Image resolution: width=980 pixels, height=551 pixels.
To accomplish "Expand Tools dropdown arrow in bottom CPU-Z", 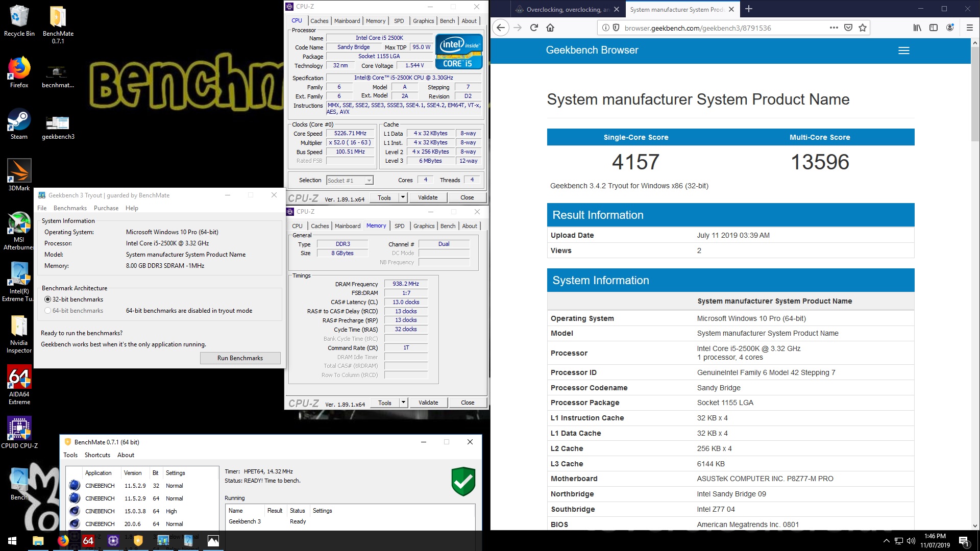I will [403, 403].
